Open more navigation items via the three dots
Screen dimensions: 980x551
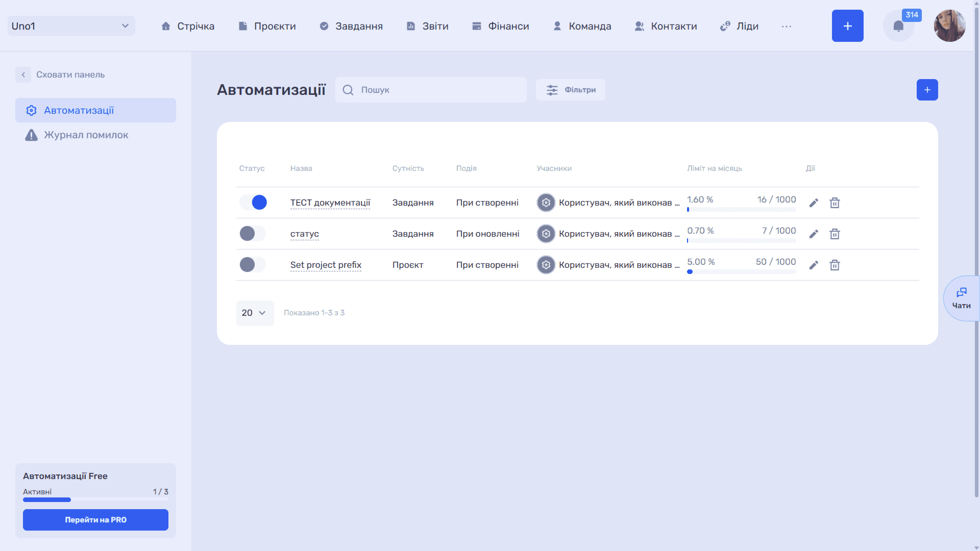tap(786, 26)
